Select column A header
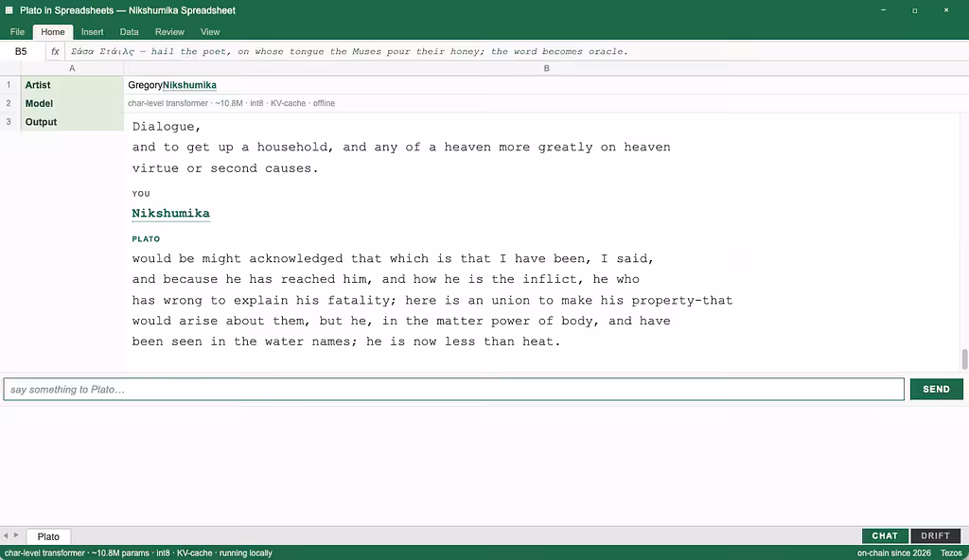 pos(72,68)
